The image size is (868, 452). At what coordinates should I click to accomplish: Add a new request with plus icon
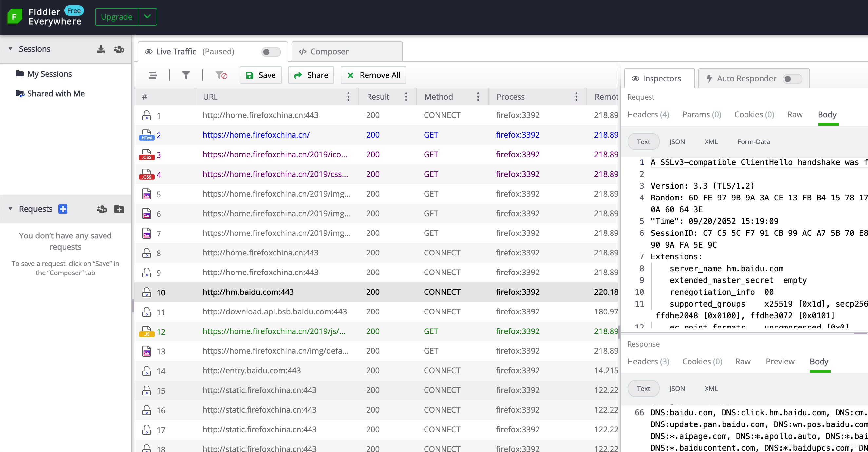point(63,209)
